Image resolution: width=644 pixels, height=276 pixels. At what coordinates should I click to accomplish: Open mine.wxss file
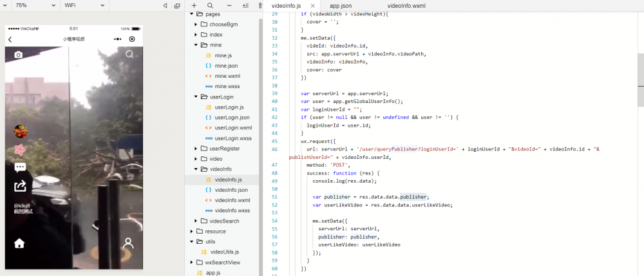pos(227,86)
